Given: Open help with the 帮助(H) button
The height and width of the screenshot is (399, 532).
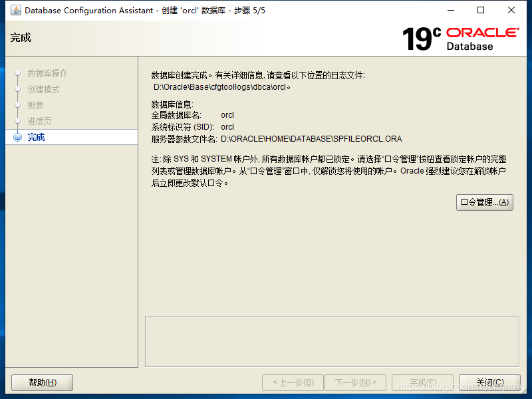Looking at the screenshot, I should tap(43, 383).
